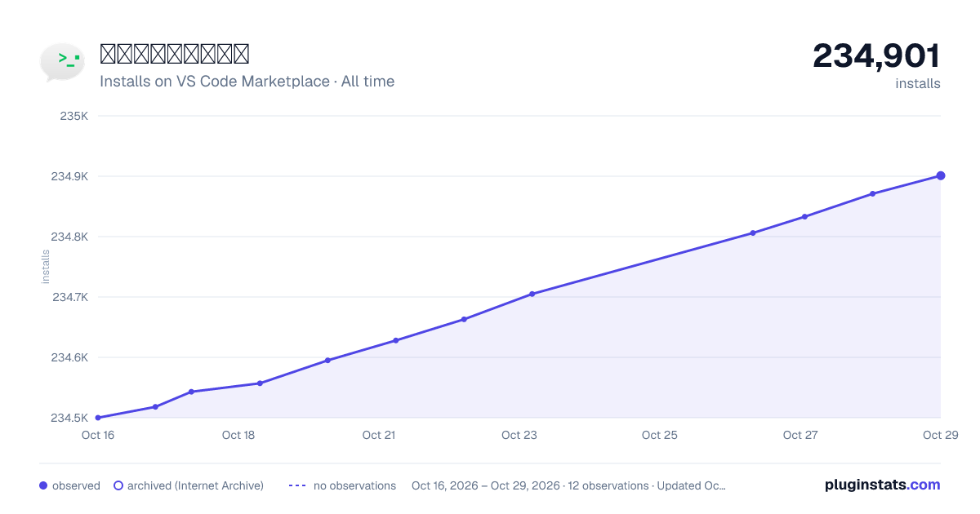Click 'observed' legend label
The width and height of the screenshot is (980, 514).
(76, 485)
